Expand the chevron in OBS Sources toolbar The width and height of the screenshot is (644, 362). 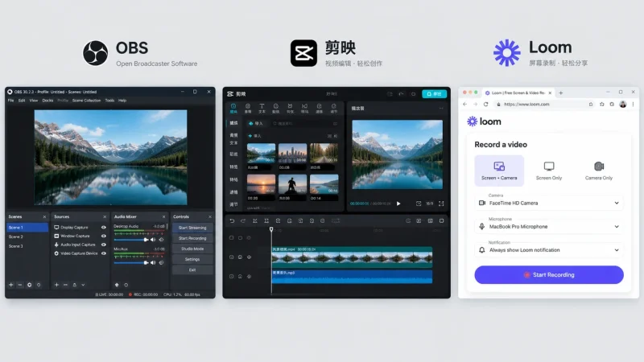[83, 285]
